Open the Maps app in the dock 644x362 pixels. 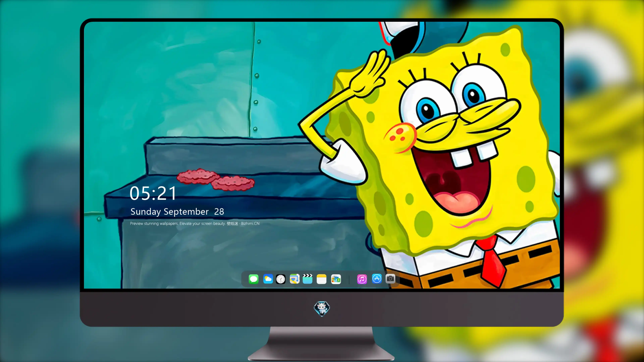click(x=294, y=279)
